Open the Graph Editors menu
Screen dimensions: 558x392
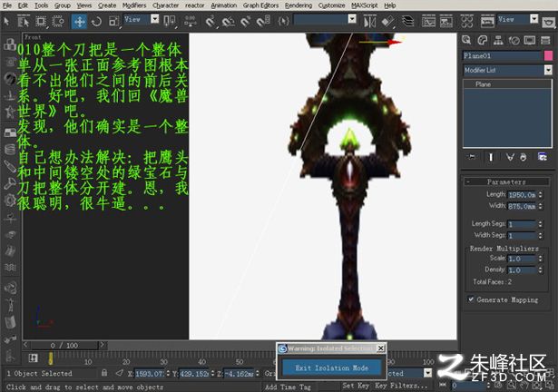tap(260, 5)
